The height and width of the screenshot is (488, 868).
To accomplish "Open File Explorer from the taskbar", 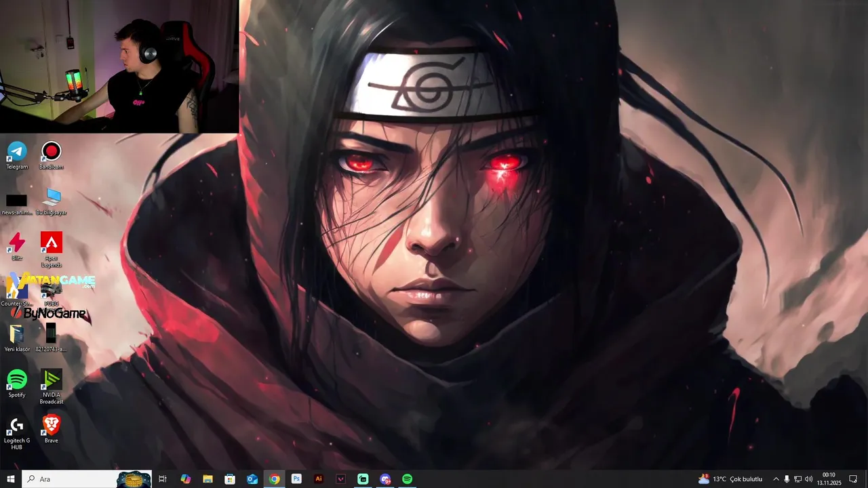I will pos(208,479).
